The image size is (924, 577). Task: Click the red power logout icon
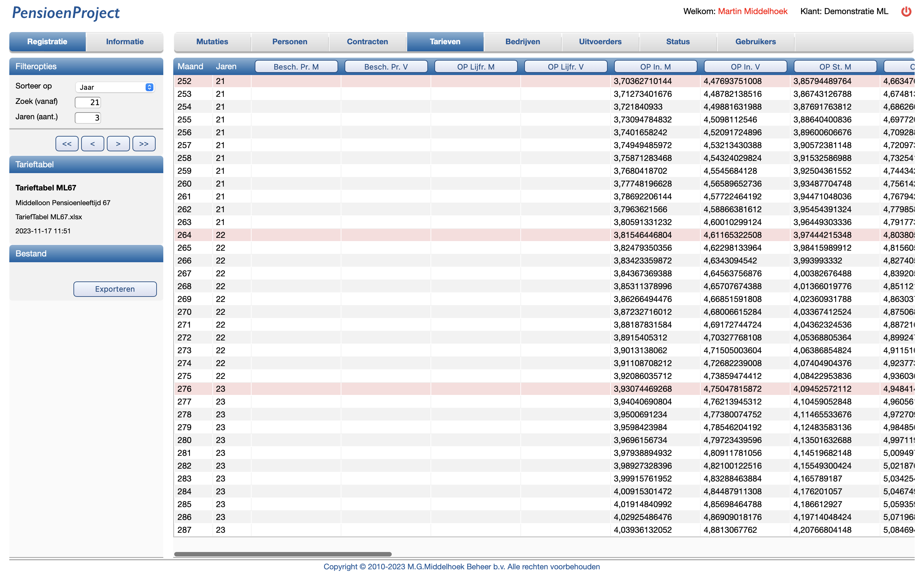coord(906,12)
